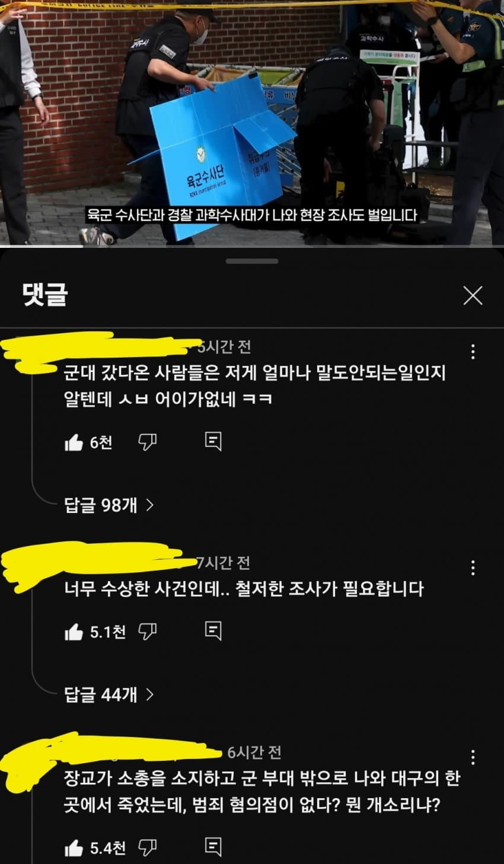
Task: Open the comment starting 너무 수상한 사건인데
Action: click(x=244, y=589)
